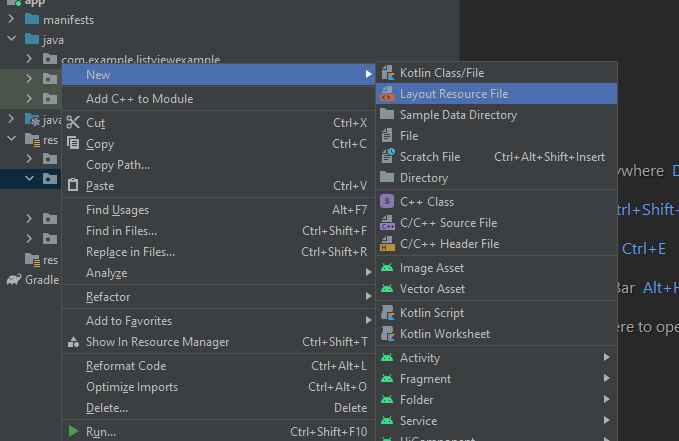Select Find Usages menu entry
Screen dimensions: 679x441
218,210
